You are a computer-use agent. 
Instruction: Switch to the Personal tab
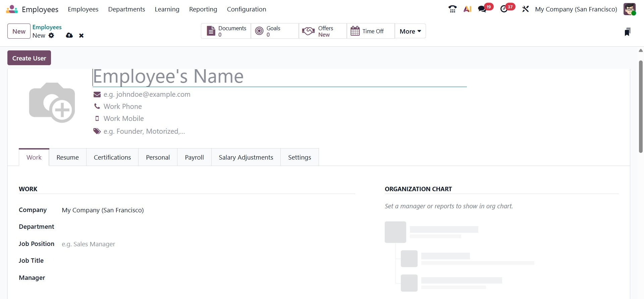coord(158,157)
